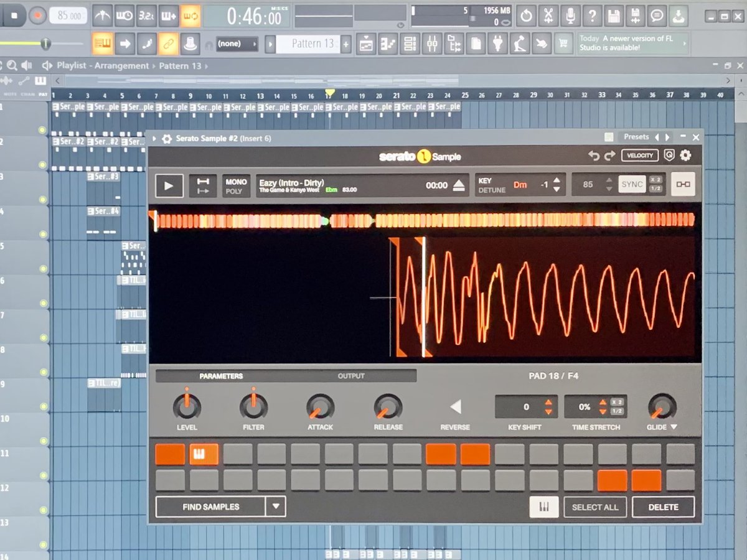The image size is (747, 560).
Task: Toggle REVERSE arrow
Action: point(456,407)
